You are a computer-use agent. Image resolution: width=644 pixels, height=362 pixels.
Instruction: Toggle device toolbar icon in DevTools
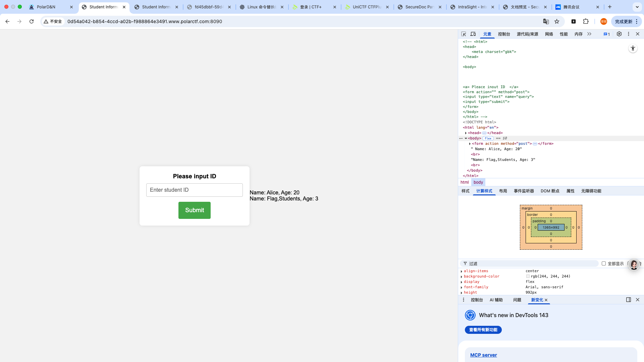point(473,34)
